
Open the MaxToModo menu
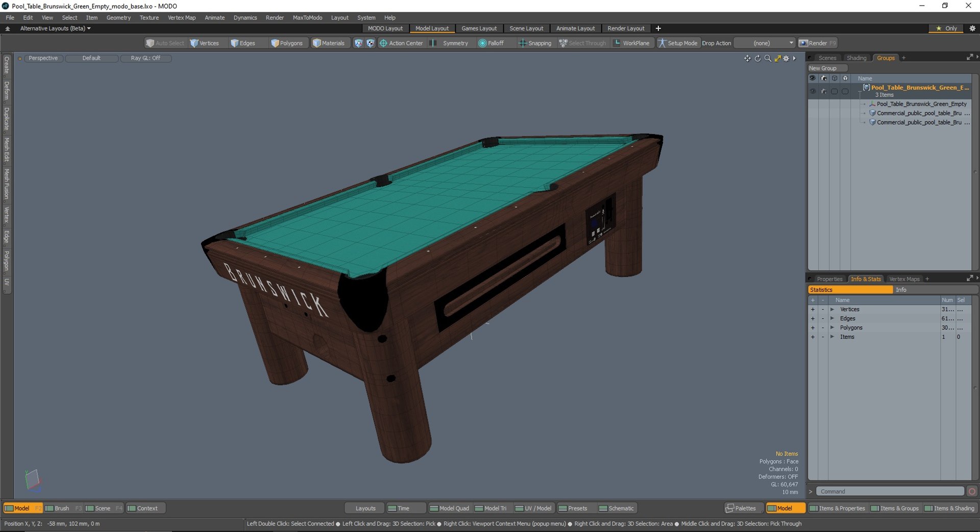click(307, 17)
